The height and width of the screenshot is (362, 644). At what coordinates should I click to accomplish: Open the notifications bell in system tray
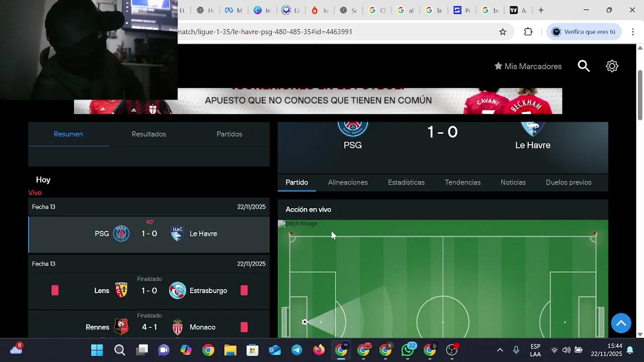point(630,350)
